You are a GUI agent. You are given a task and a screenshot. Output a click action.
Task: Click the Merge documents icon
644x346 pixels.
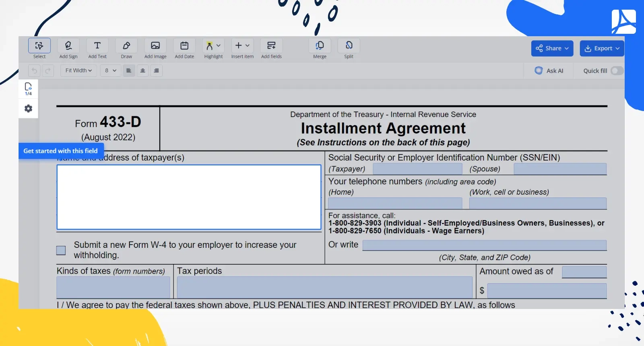coord(320,46)
